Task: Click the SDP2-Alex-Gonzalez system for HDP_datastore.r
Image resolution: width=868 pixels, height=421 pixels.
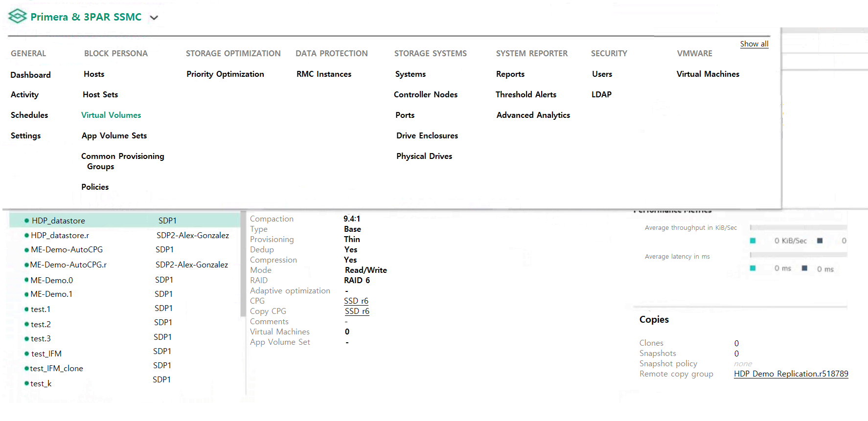Action: pos(193,236)
